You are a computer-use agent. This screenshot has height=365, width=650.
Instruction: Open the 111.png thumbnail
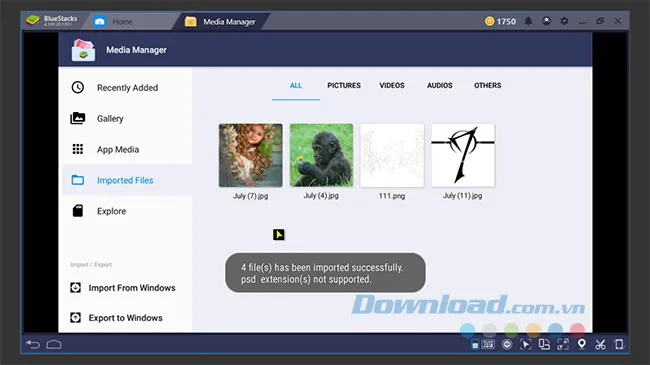pyautogui.click(x=392, y=155)
